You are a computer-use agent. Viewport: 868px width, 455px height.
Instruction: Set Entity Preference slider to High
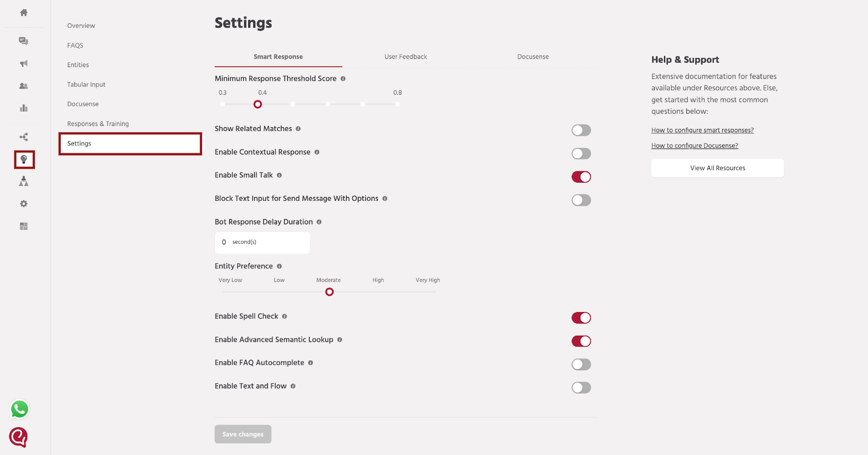click(378, 292)
